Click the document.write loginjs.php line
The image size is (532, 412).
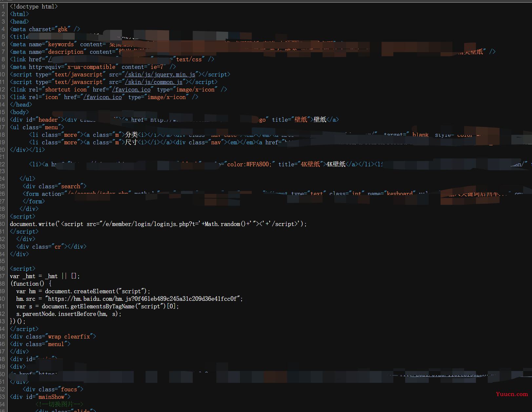coord(158,224)
